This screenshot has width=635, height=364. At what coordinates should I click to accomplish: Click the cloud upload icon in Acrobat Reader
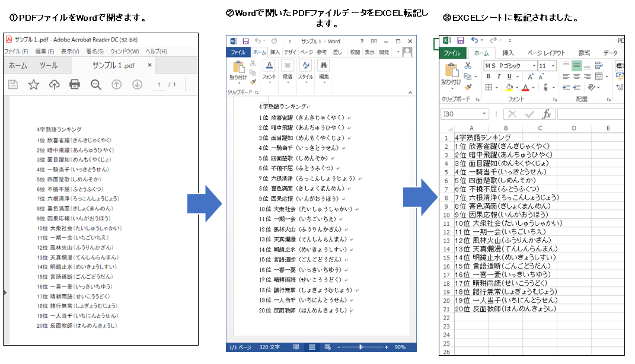55,84
